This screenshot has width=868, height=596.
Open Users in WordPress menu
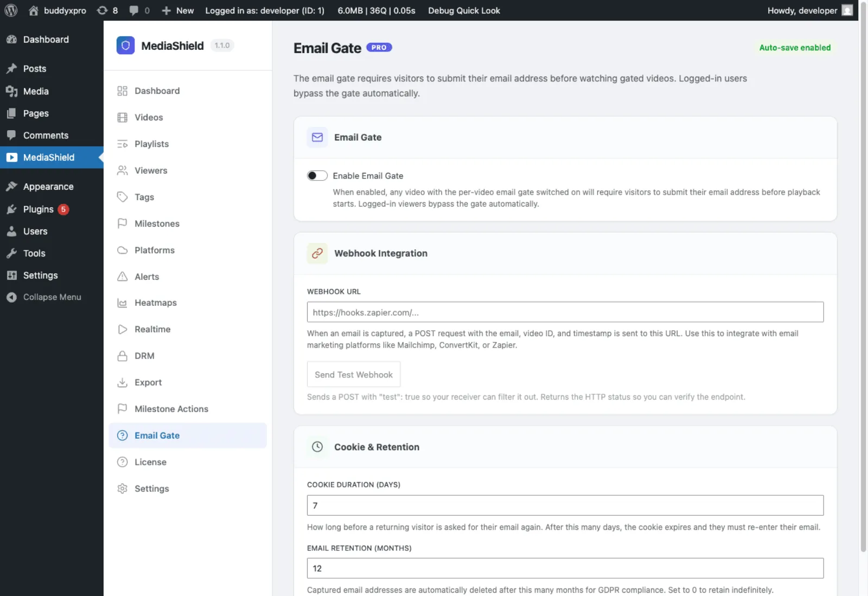(52, 232)
